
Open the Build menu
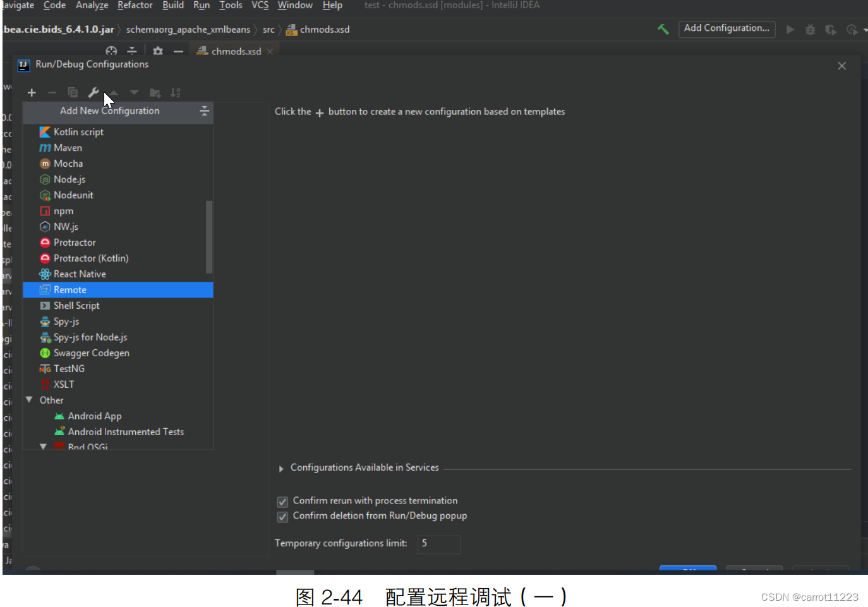173,5
